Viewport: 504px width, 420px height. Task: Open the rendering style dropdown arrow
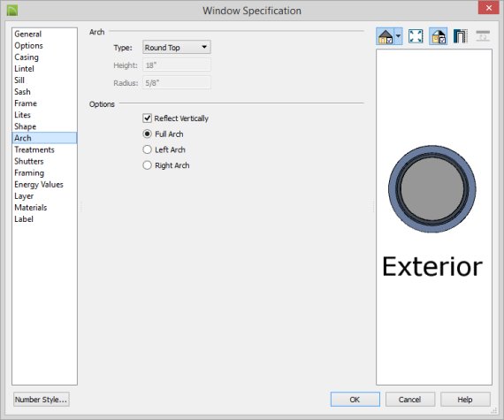point(398,36)
